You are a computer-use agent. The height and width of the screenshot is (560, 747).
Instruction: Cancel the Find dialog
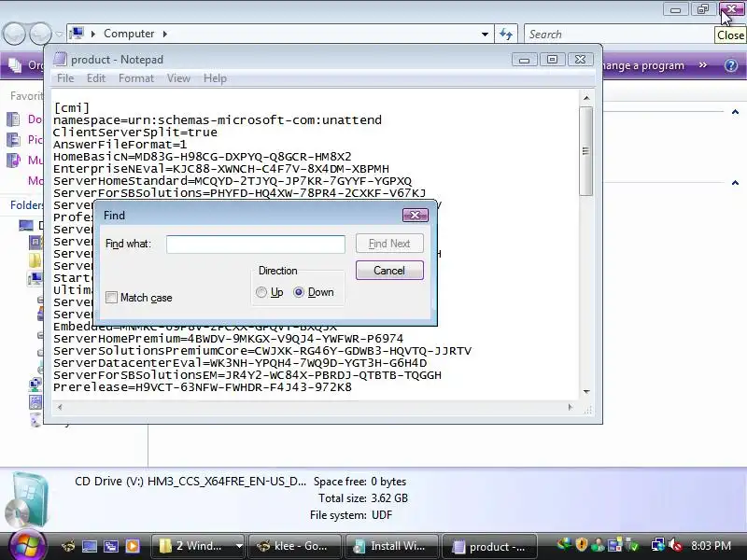[x=389, y=271]
